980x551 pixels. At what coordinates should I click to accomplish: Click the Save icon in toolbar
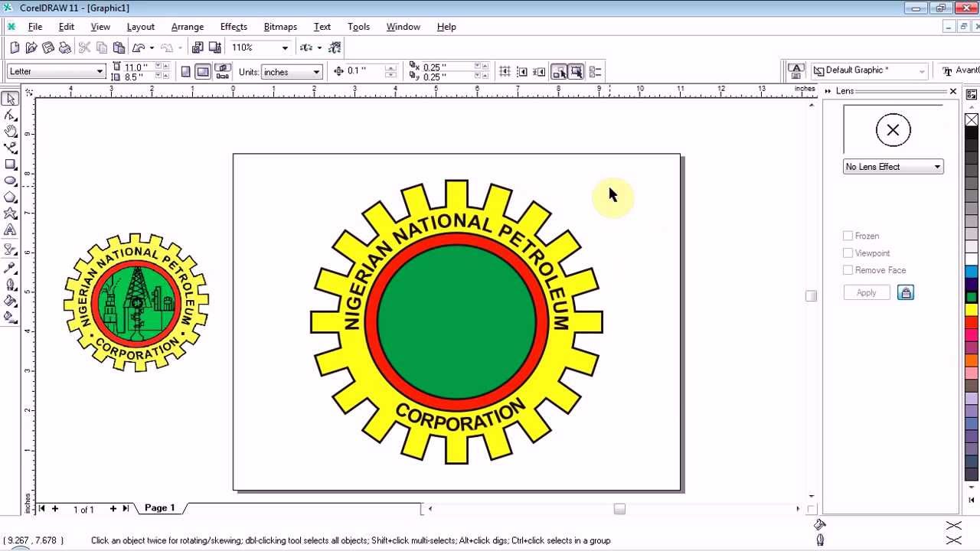[48, 47]
